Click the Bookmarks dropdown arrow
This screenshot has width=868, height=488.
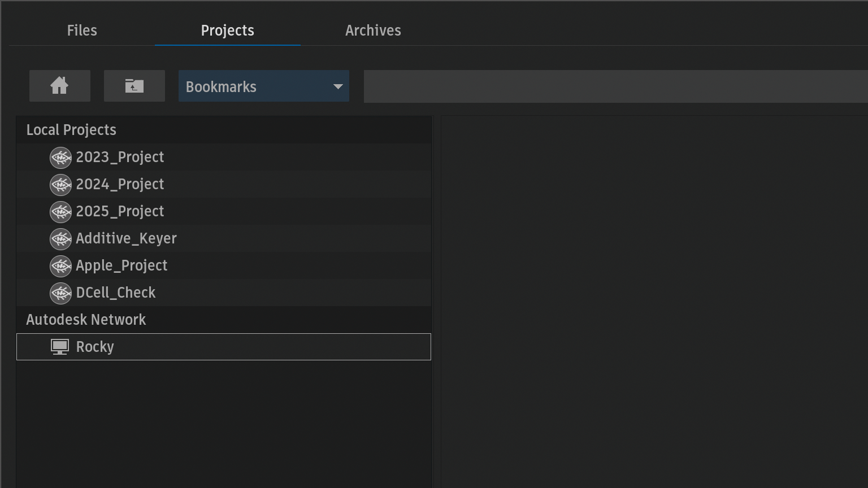(x=338, y=86)
